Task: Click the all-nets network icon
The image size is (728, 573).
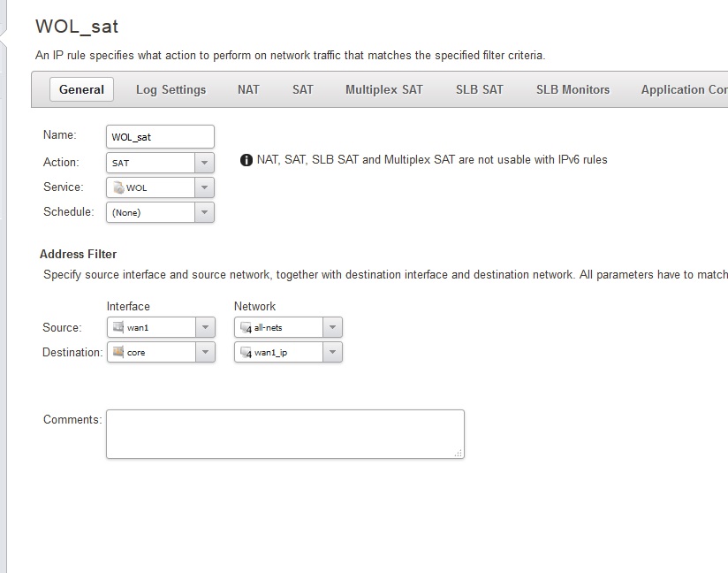Action: point(246,327)
